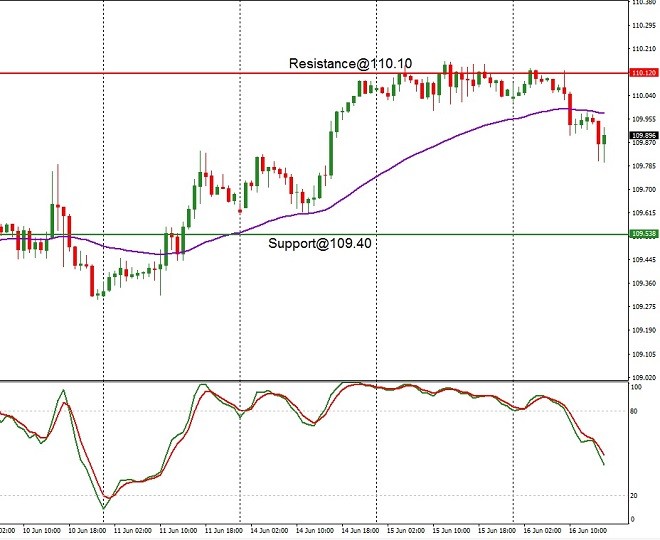
Task: Click the red 110.120 resistance price label
Action: pos(644,73)
